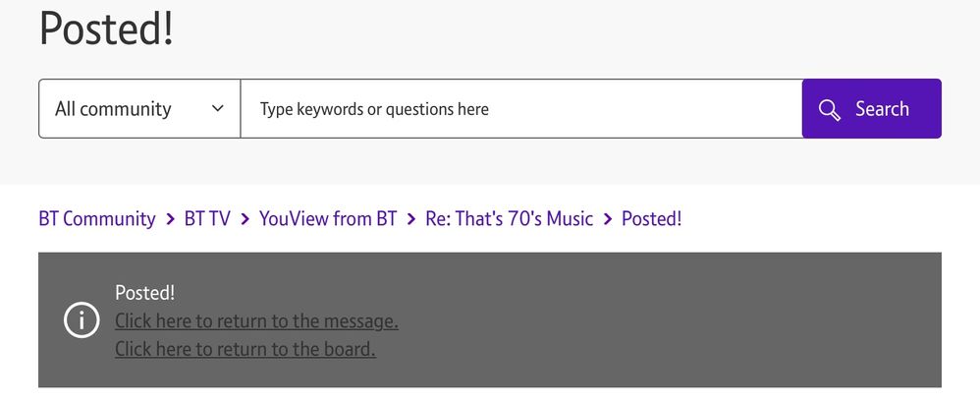The width and height of the screenshot is (980, 403).
Task: Click here to return to the message
Action: point(256,320)
